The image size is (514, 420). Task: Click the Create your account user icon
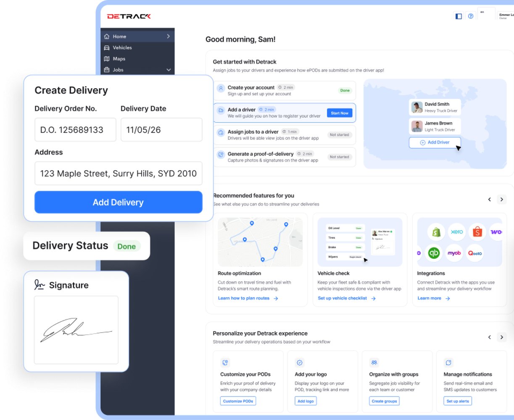(x=221, y=89)
